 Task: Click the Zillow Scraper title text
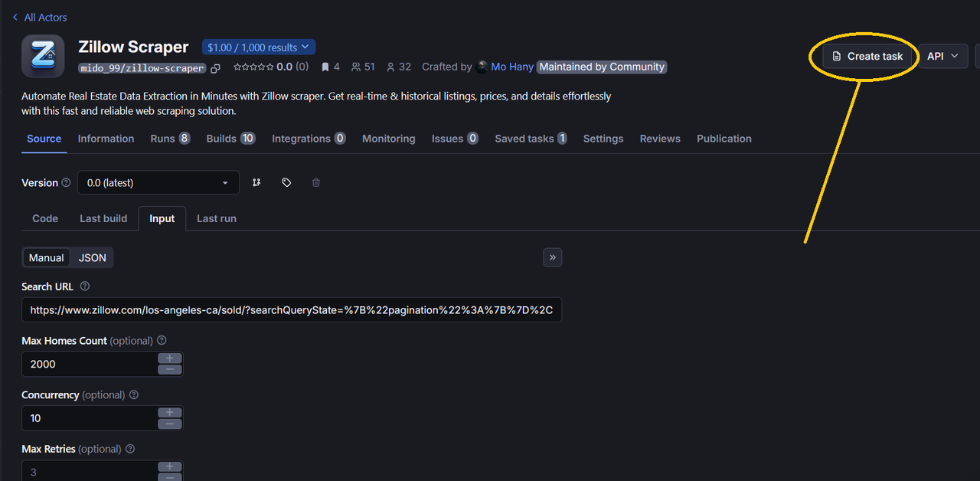click(x=133, y=47)
